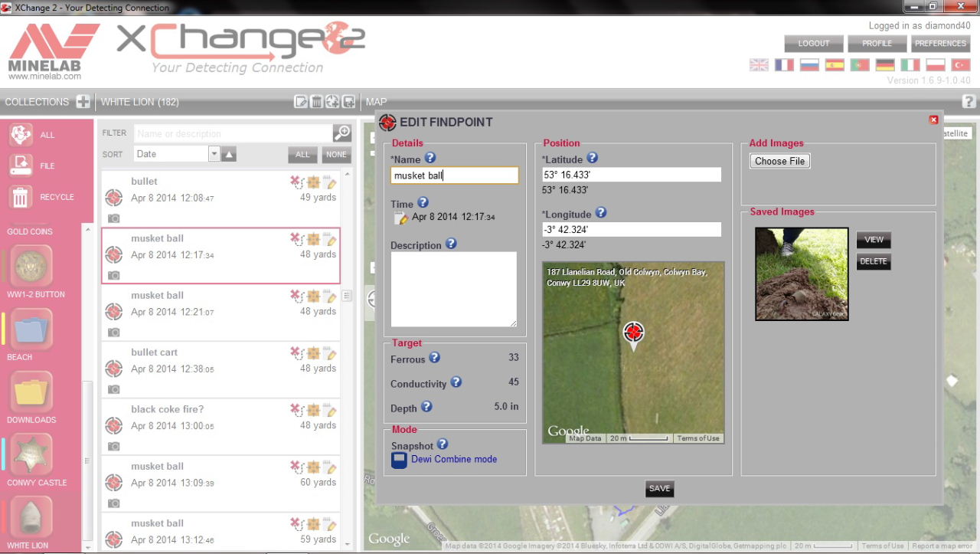The width and height of the screenshot is (980, 554).
Task: Click the LOGOUT button
Action: click(814, 44)
